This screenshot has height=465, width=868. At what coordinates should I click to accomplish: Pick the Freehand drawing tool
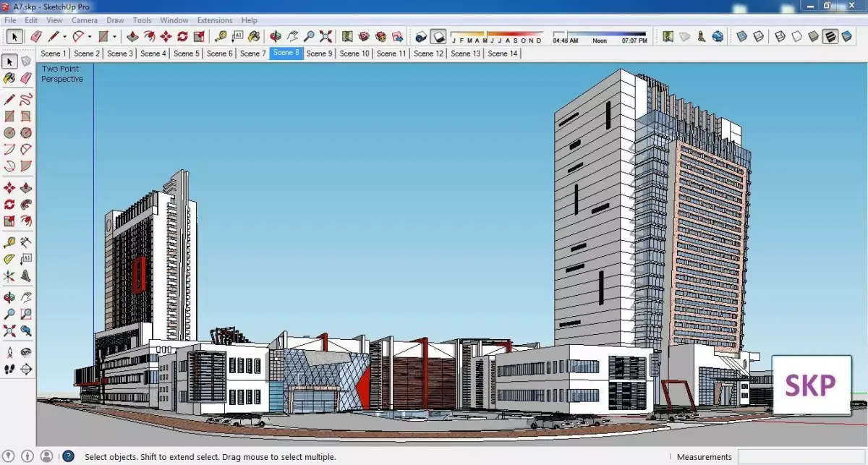pyautogui.click(x=26, y=98)
